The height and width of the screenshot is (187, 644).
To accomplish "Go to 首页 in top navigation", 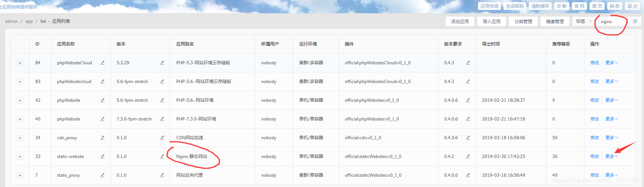I will point(597,6).
